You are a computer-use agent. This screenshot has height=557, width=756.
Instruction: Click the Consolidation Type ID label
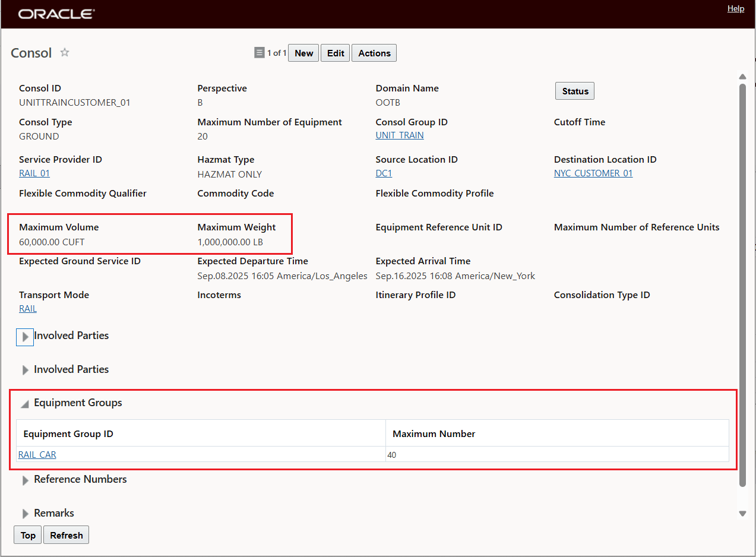(x=602, y=295)
